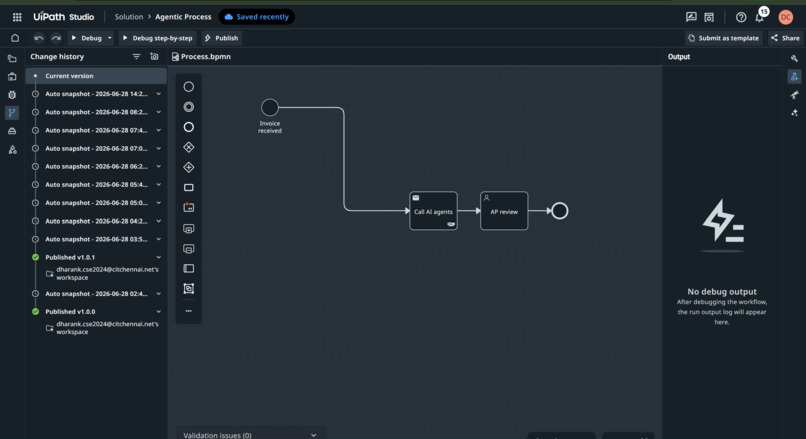Open the app launcher grid icon
806x439 pixels.
[17, 17]
